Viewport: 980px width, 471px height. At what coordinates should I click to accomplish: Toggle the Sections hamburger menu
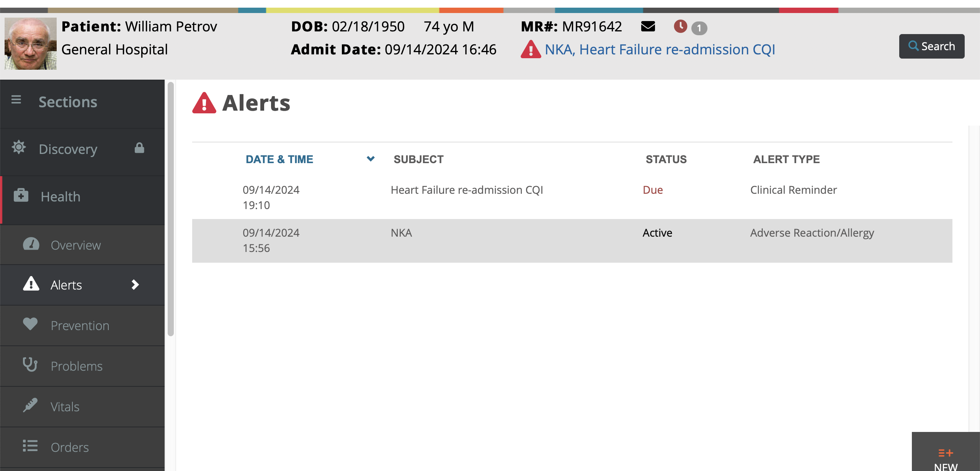point(16,100)
